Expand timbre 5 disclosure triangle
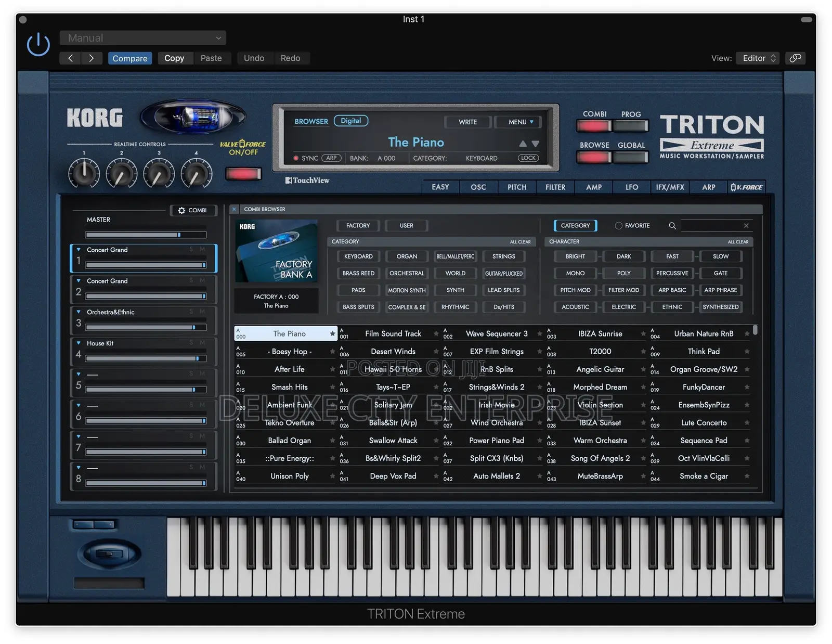Viewport: 832px width, 644px height. click(79, 375)
